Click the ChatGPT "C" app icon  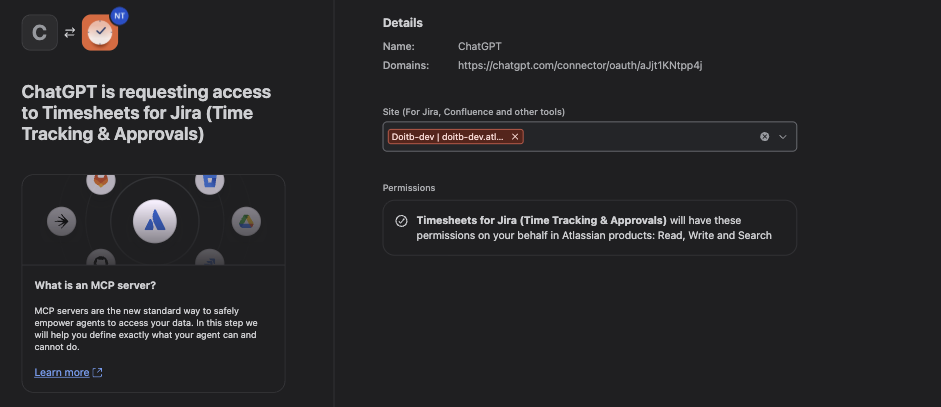(40, 32)
